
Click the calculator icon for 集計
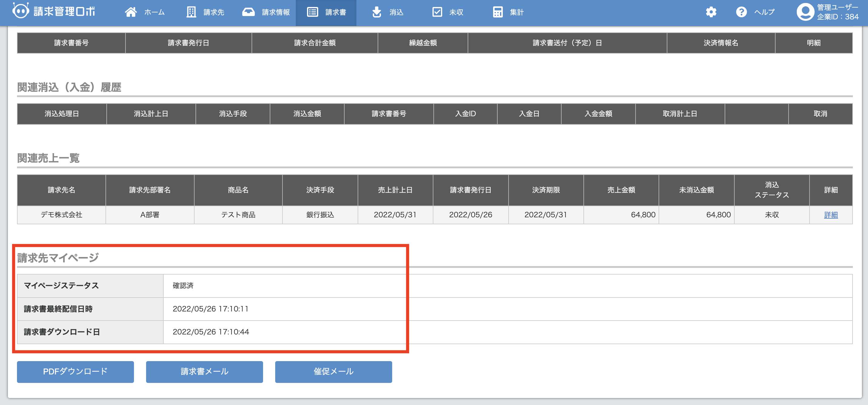(x=498, y=12)
